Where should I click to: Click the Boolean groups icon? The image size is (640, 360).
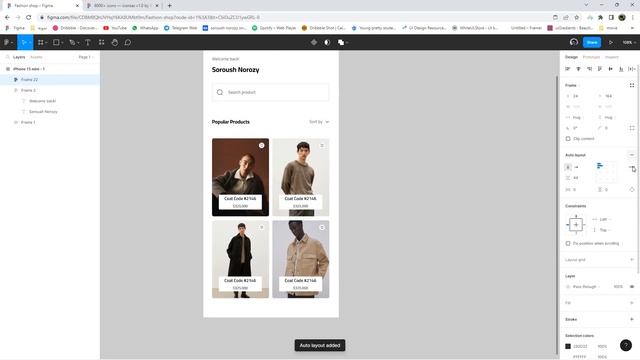(341, 42)
